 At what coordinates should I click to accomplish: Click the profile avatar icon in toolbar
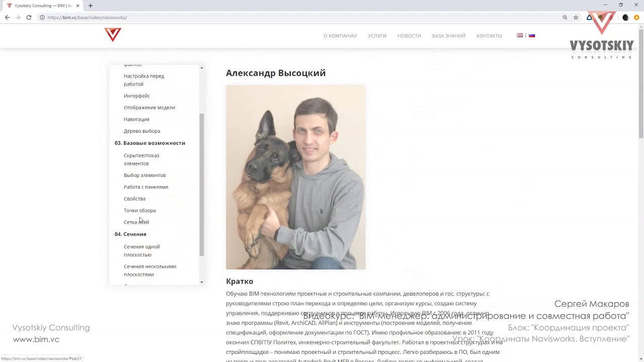coord(625,17)
